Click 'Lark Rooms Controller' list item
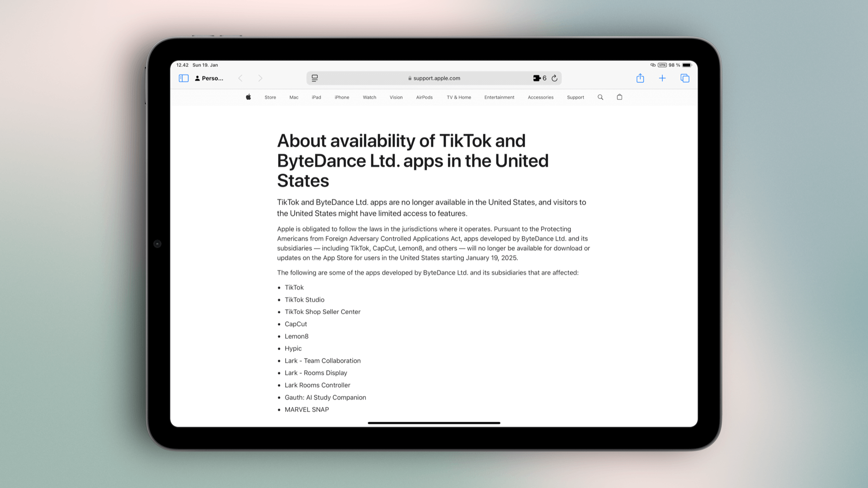Image resolution: width=868 pixels, height=488 pixels. pos(318,385)
